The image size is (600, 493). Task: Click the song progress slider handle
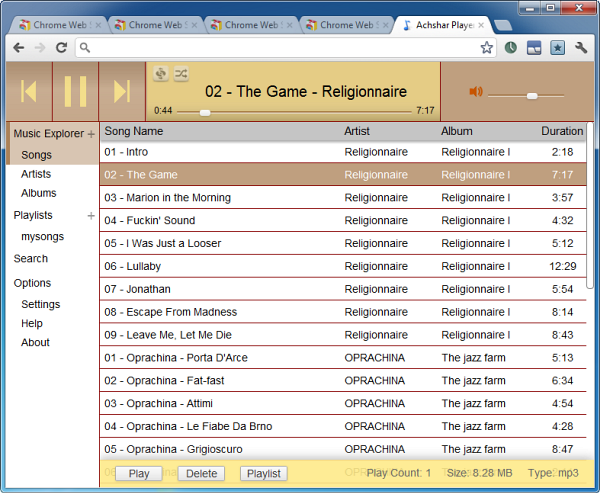205,113
